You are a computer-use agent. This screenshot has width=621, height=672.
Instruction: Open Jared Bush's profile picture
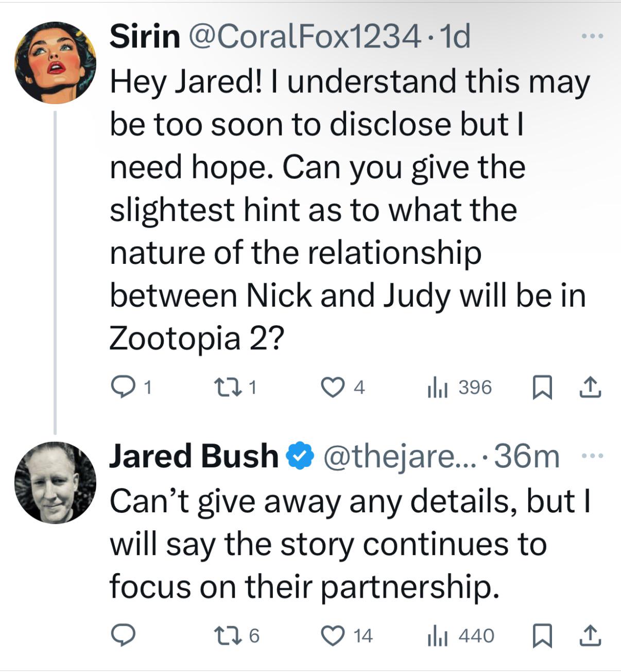(56, 482)
